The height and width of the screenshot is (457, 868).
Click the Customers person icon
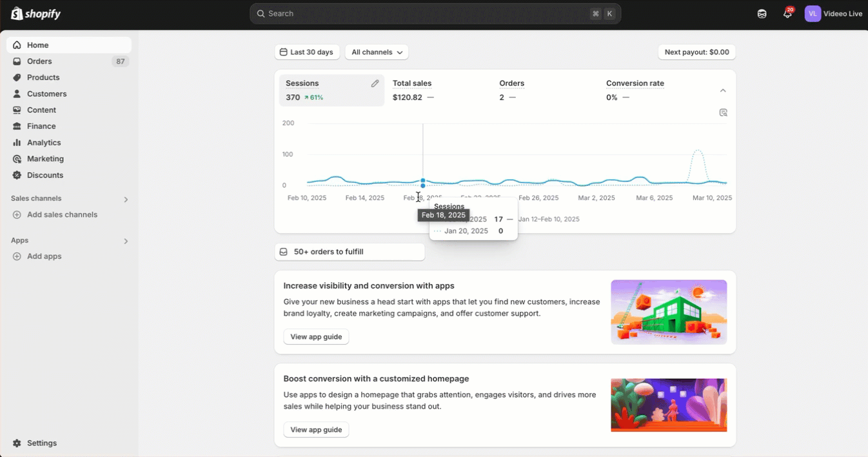[17, 94]
